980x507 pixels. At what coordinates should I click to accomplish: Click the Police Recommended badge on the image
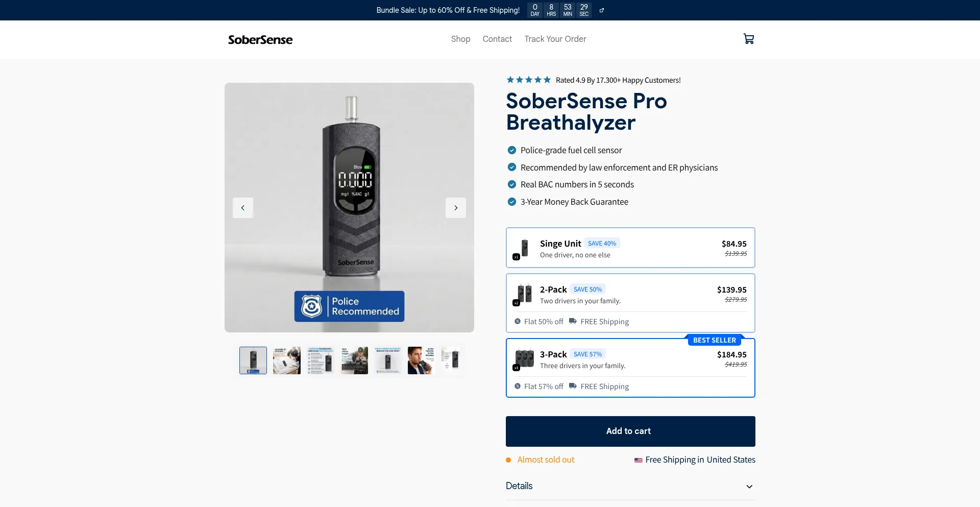tap(349, 306)
